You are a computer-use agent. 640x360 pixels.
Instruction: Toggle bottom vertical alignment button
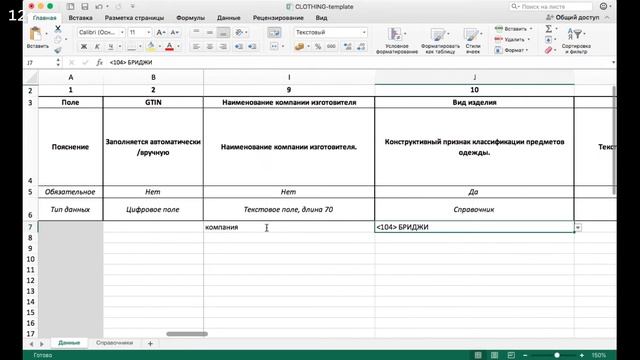223,32
